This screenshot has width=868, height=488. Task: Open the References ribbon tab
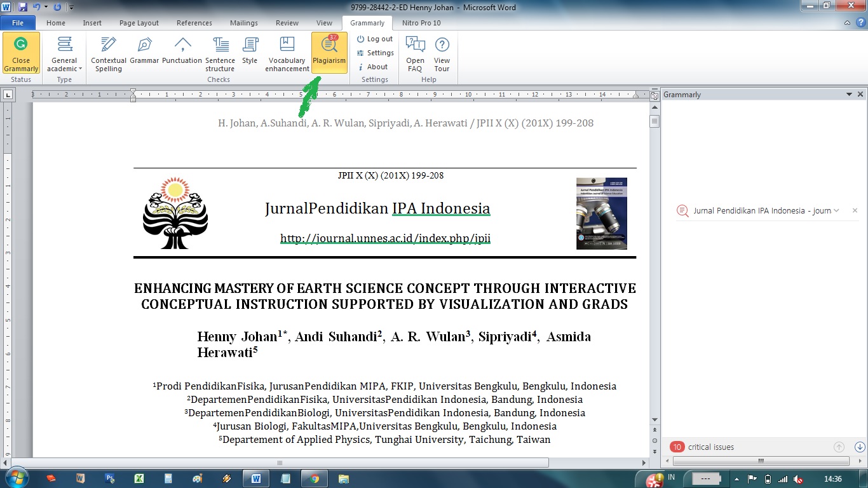194,23
